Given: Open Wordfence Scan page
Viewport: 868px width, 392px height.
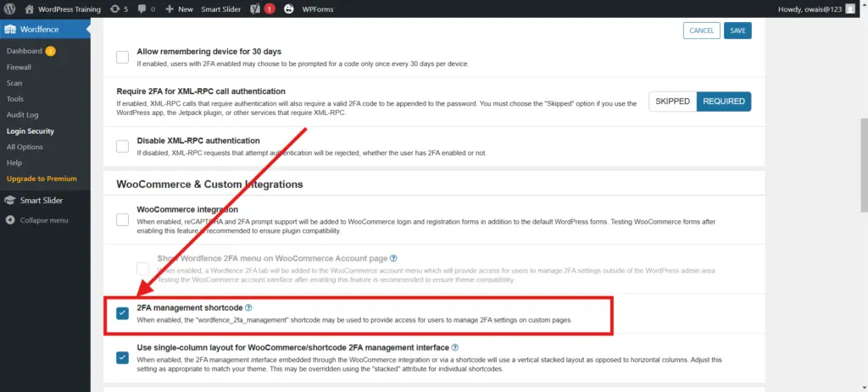Looking at the screenshot, I should click(14, 84).
